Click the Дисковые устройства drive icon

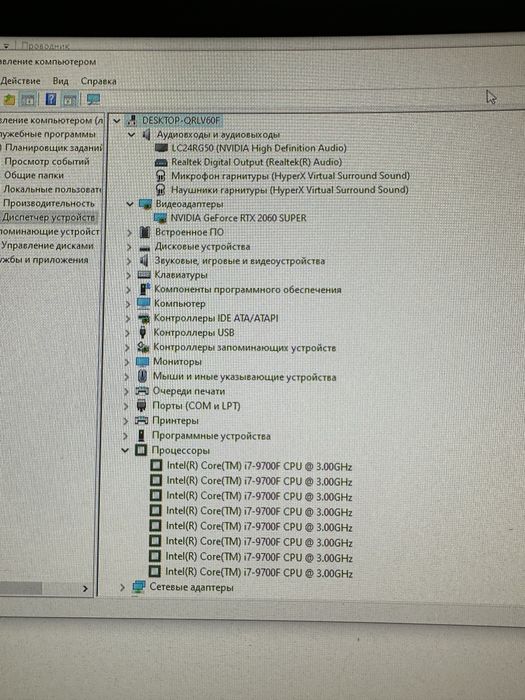[145, 247]
